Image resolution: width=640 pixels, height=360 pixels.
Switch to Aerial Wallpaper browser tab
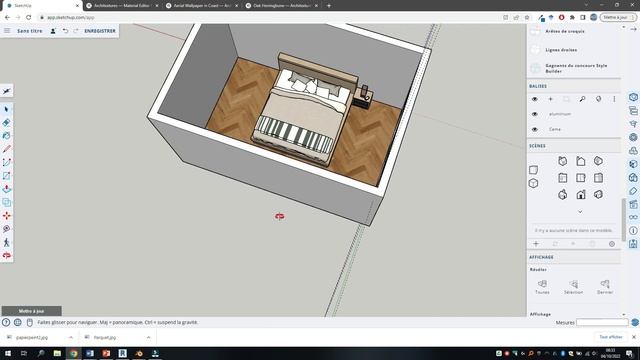pos(202,6)
